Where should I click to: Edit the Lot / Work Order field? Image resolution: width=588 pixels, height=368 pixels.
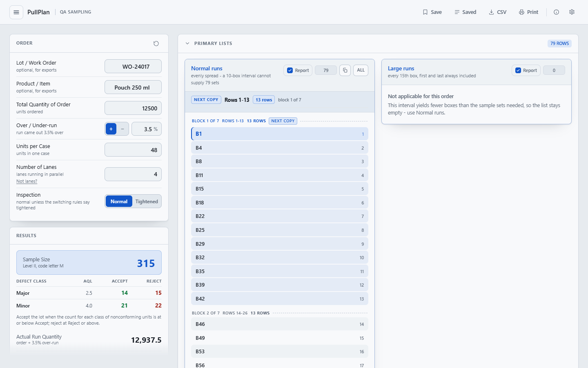pos(133,66)
